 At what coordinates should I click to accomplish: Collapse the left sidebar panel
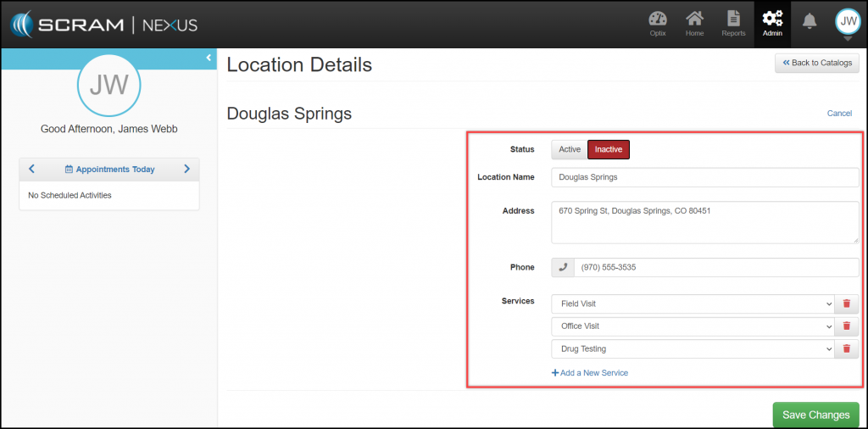209,58
